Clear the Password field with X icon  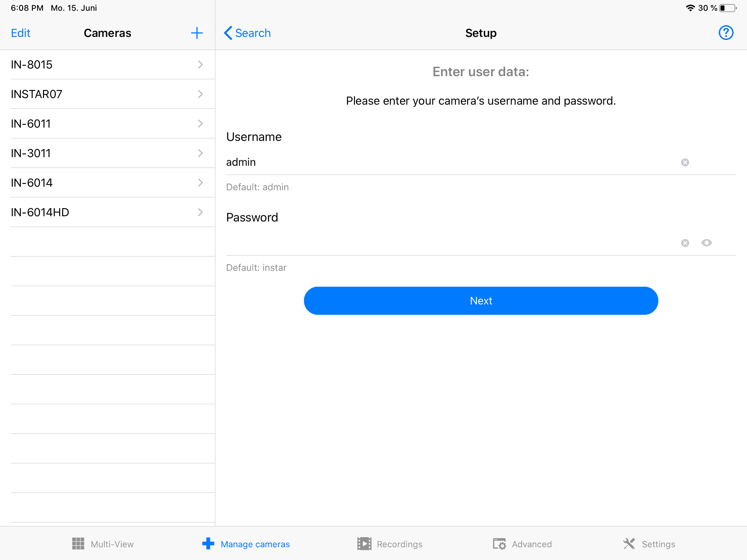tap(685, 243)
